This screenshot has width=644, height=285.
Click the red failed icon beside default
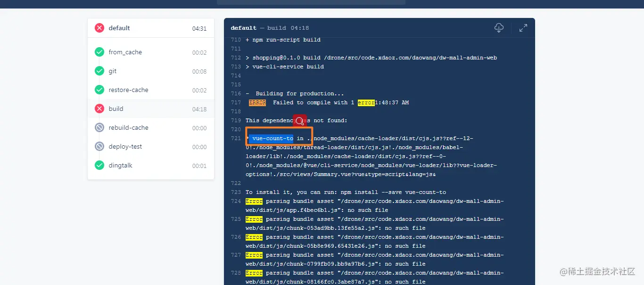click(x=99, y=28)
